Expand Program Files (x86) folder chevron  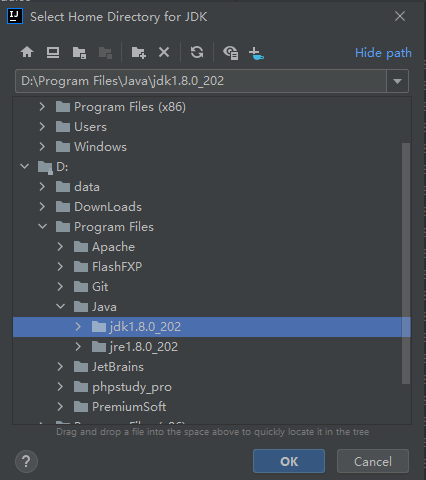42,107
